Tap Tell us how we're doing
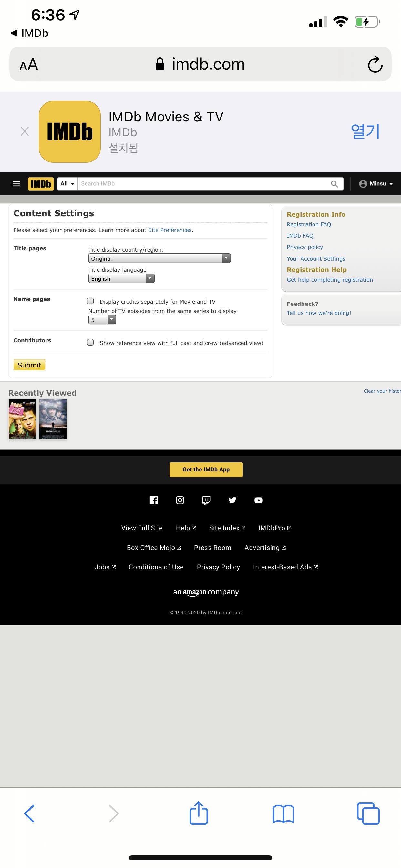 pyautogui.click(x=319, y=313)
